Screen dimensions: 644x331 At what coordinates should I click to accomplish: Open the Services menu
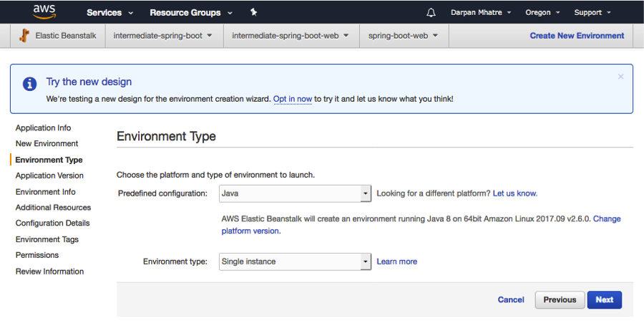coord(109,13)
